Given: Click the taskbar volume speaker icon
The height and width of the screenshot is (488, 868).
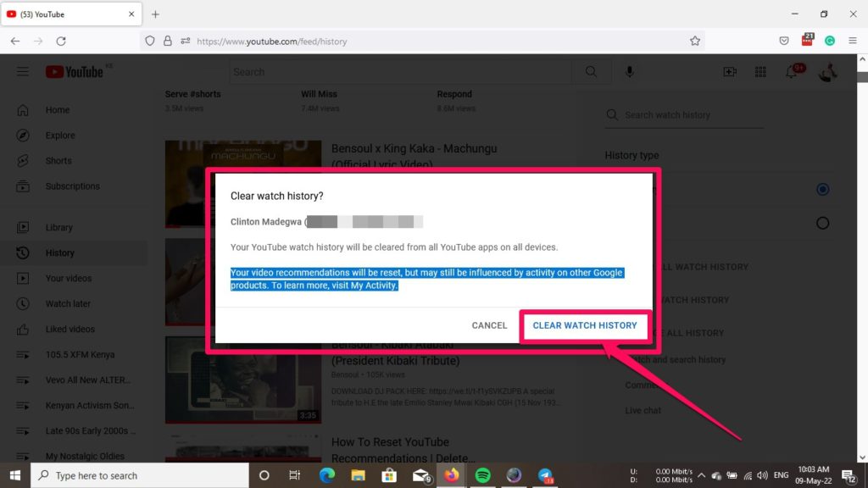Looking at the screenshot, I should coord(762,475).
